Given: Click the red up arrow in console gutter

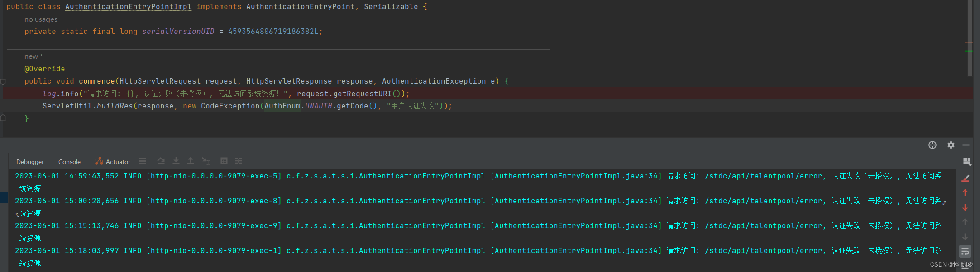Looking at the screenshot, I should tap(965, 193).
